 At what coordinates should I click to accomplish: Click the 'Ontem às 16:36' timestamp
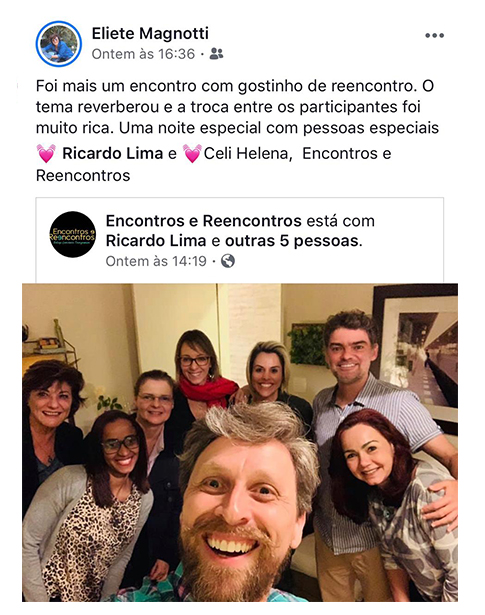143,54
